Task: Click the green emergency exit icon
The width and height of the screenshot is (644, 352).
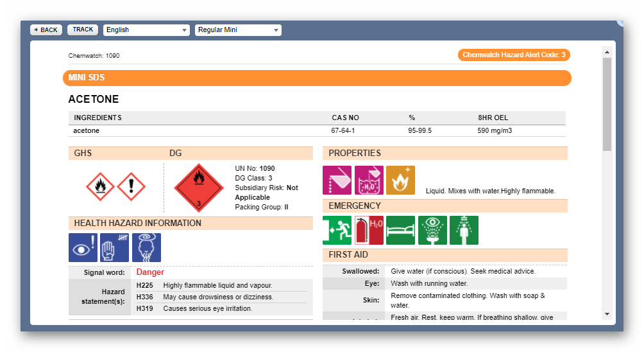Action: tap(337, 231)
